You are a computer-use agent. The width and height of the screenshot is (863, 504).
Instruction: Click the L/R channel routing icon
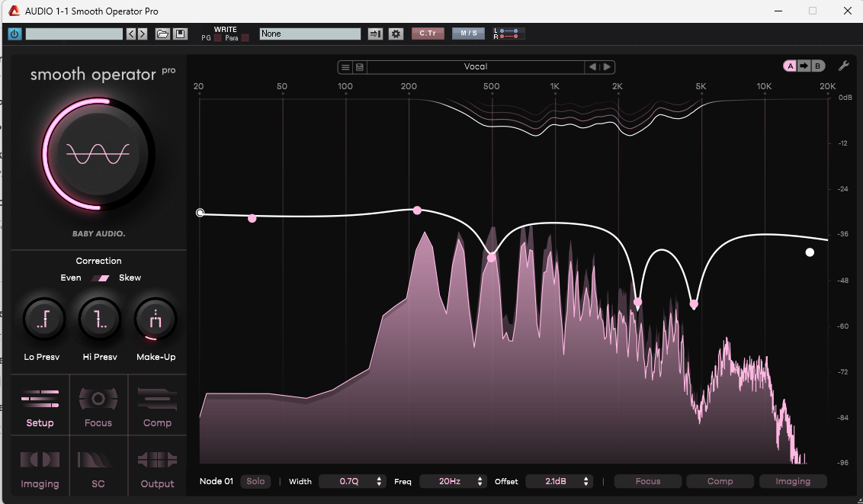(x=508, y=34)
